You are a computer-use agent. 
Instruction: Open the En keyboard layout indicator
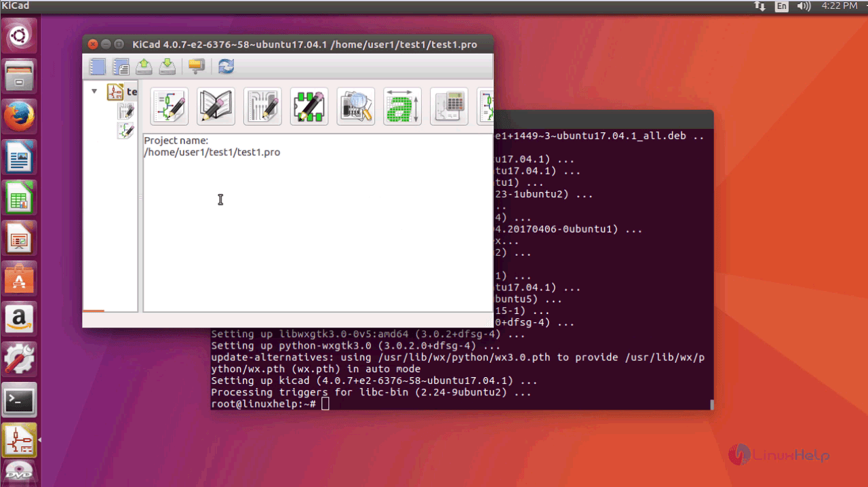click(782, 6)
